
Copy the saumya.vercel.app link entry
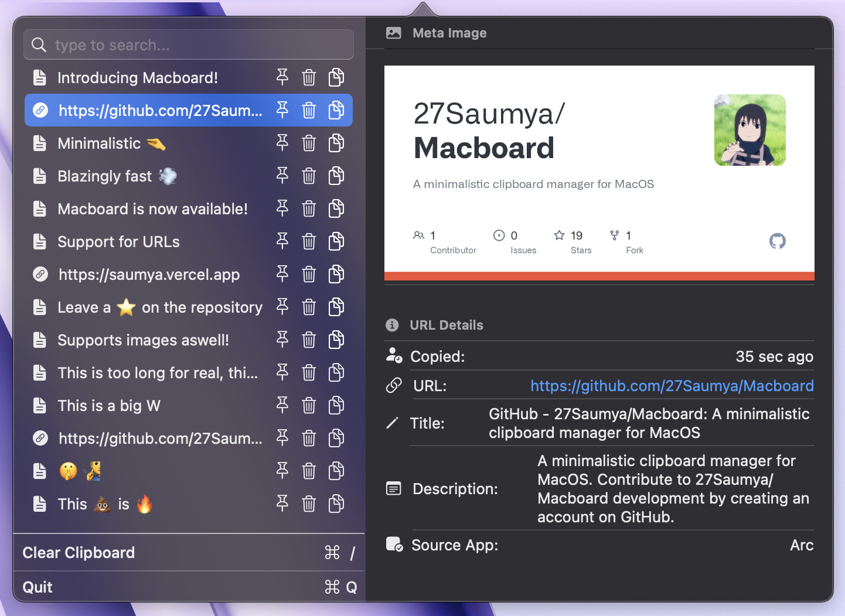336,274
